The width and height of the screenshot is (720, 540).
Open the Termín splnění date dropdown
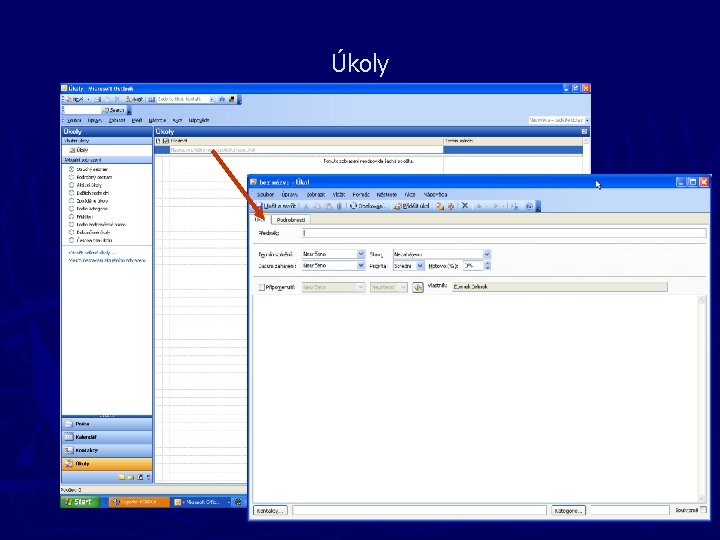click(361, 254)
